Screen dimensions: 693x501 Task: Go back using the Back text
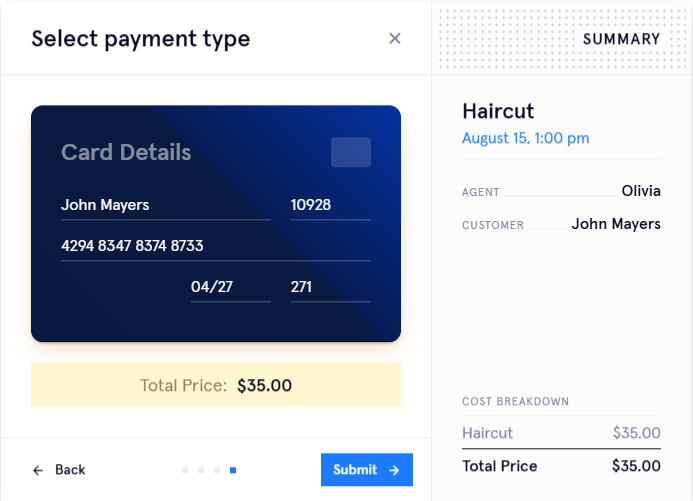pos(70,470)
